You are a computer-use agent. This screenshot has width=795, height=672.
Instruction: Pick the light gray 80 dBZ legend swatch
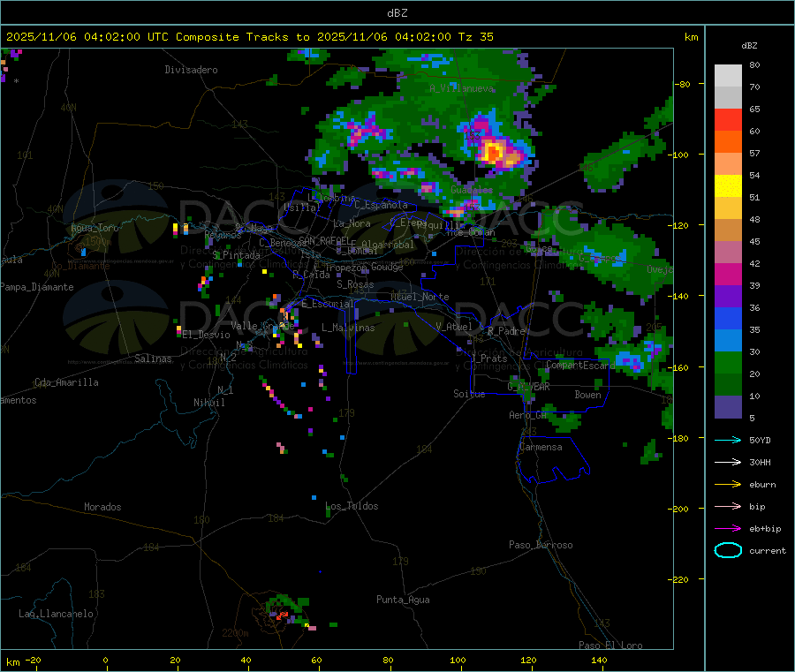[x=728, y=76]
